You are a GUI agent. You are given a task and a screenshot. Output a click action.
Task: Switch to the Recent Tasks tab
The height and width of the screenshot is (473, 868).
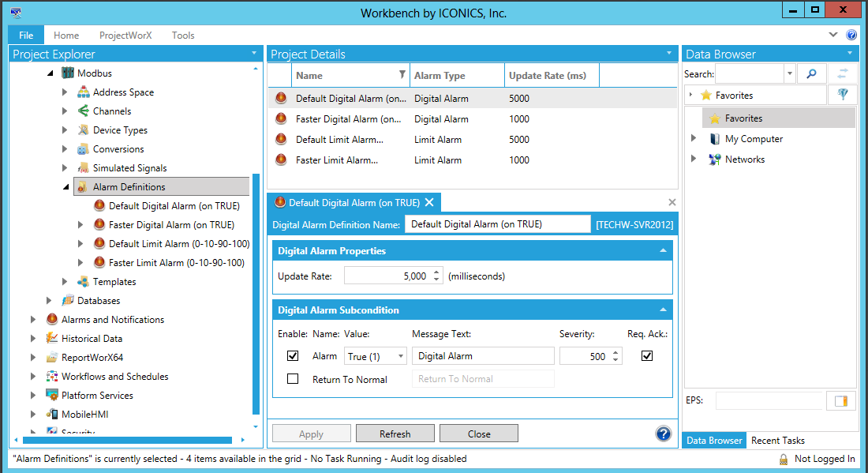coord(777,441)
